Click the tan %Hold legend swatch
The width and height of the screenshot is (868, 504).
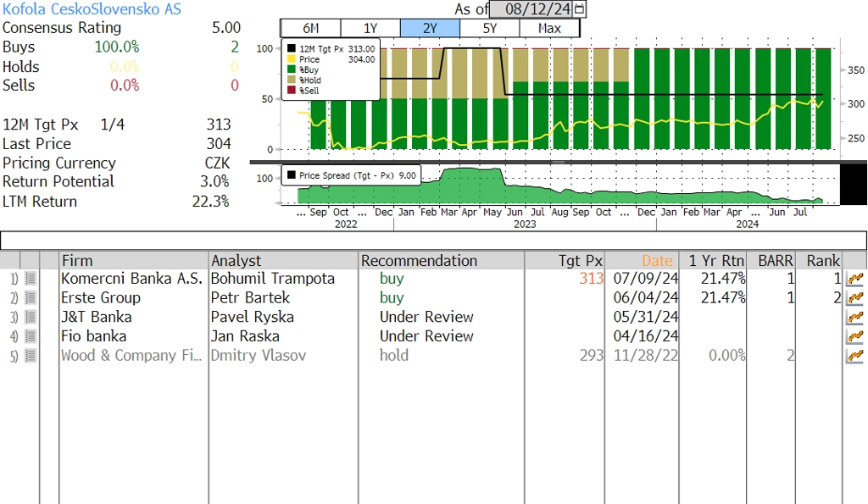292,80
